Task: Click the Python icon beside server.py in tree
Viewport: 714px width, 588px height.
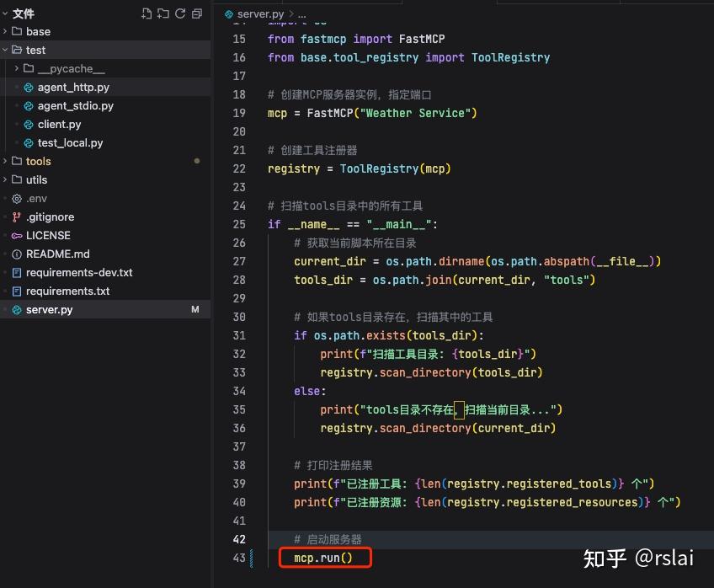Action: (x=17, y=310)
